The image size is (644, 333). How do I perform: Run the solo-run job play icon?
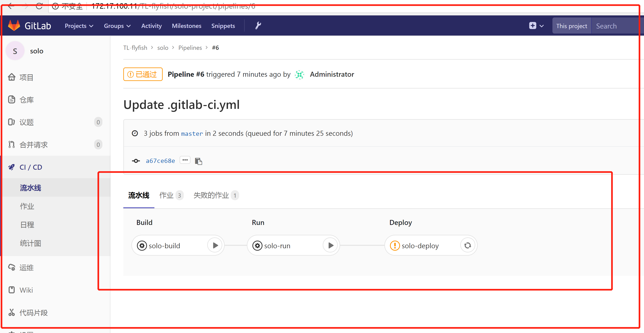[x=331, y=245]
